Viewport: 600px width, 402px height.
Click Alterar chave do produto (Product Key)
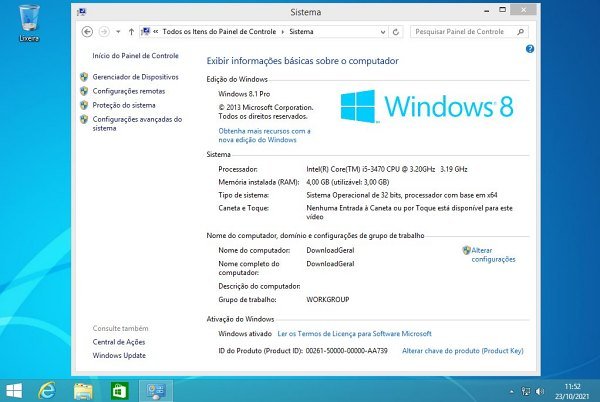pos(463,351)
